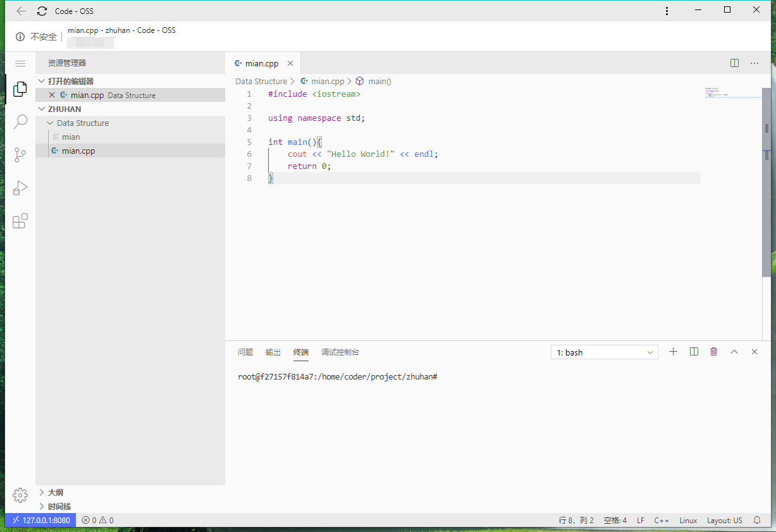This screenshot has height=532, width=776.
Task: Click mian.cpp in the breadcrumb
Action: coord(328,81)
